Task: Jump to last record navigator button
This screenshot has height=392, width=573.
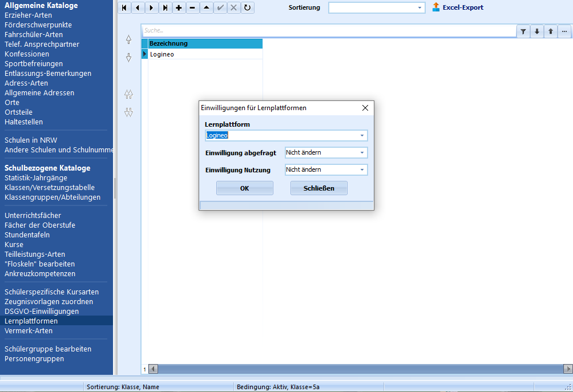Action: coord(165,7)
